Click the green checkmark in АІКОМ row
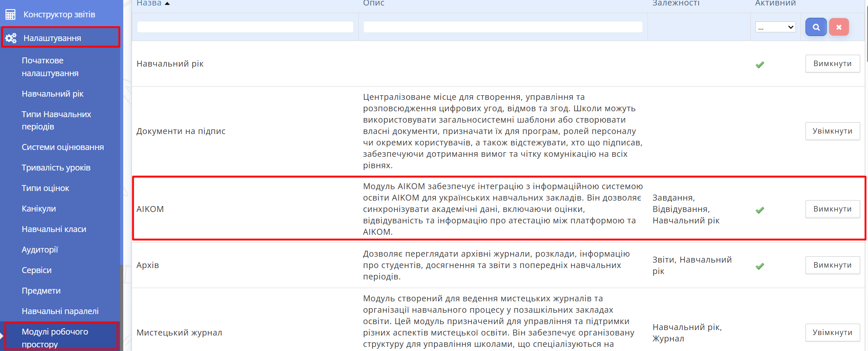The width and height of the screenshot is (868, 351). click(x=760, y=210)
